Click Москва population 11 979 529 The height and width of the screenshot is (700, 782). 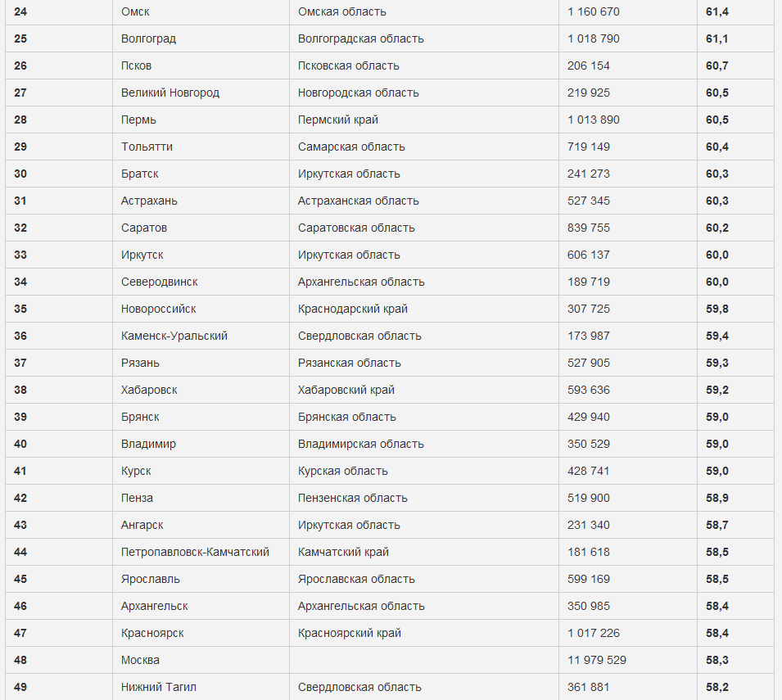[597, 660]
